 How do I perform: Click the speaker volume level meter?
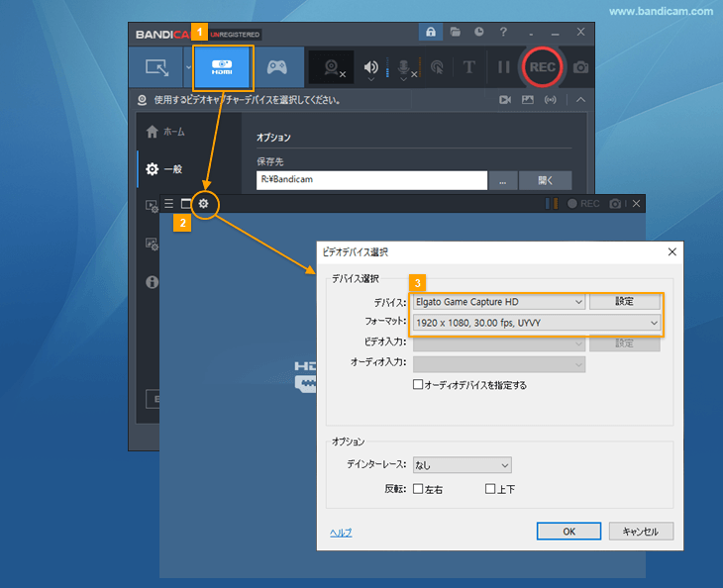tap(387, 67)
